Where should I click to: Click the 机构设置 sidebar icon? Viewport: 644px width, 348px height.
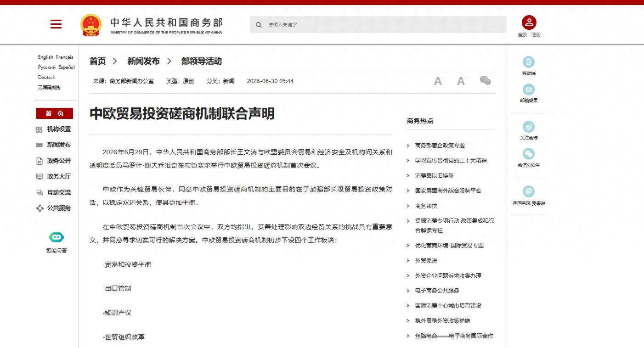point(39,129)
